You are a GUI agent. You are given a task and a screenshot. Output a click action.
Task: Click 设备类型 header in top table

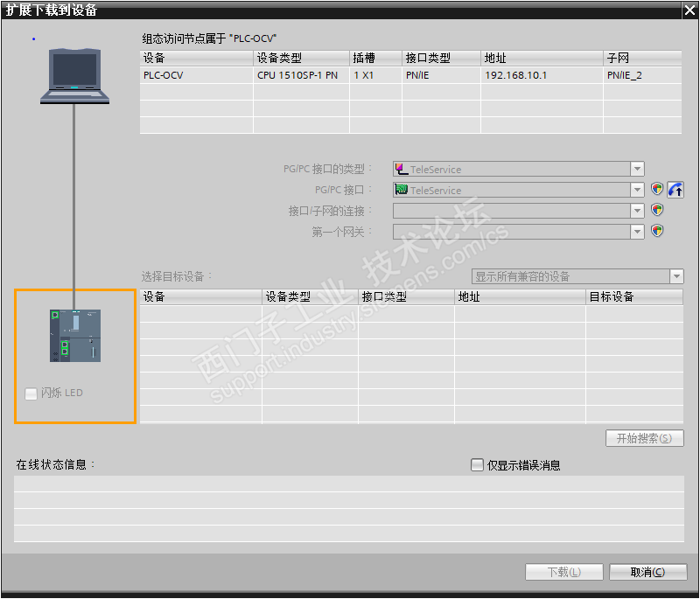pos(301,58)
